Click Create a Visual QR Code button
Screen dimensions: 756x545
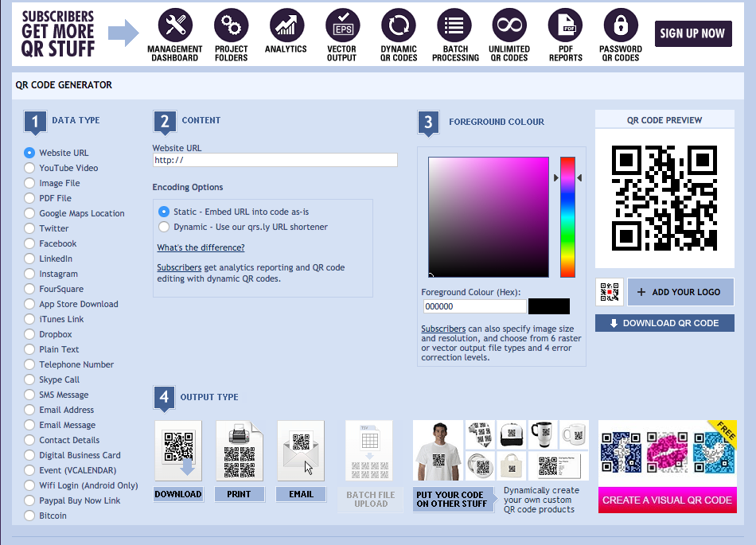point(668,500)
